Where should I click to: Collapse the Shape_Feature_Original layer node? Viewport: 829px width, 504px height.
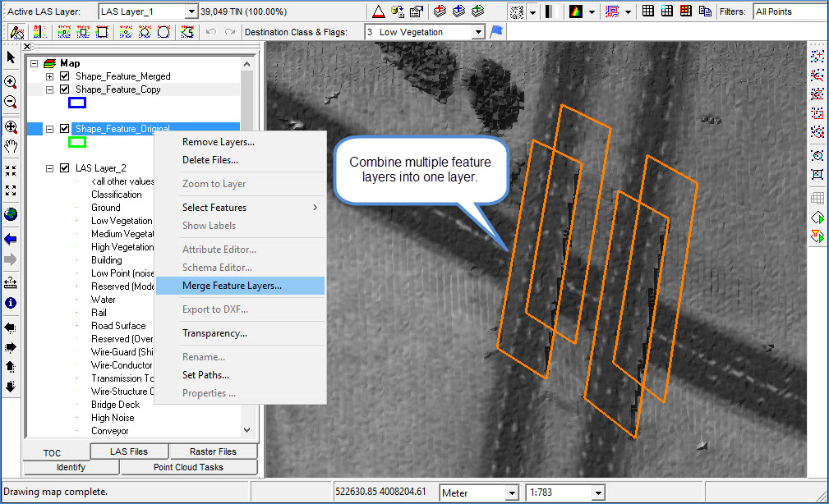coord(49,129)
